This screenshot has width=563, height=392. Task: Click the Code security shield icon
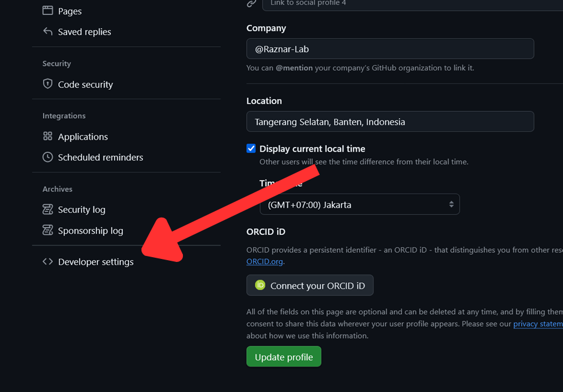coord(48,85)
